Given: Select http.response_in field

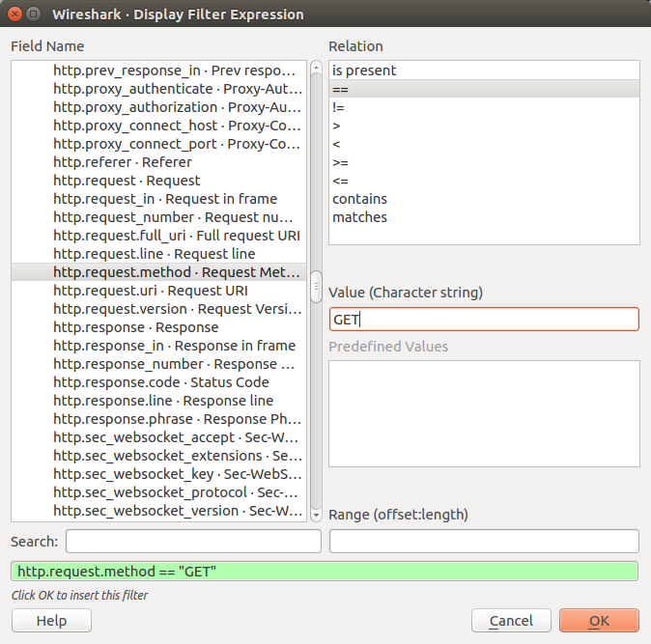Looking at the screenshot, I should pyautogui.click(x=159, y=346).
